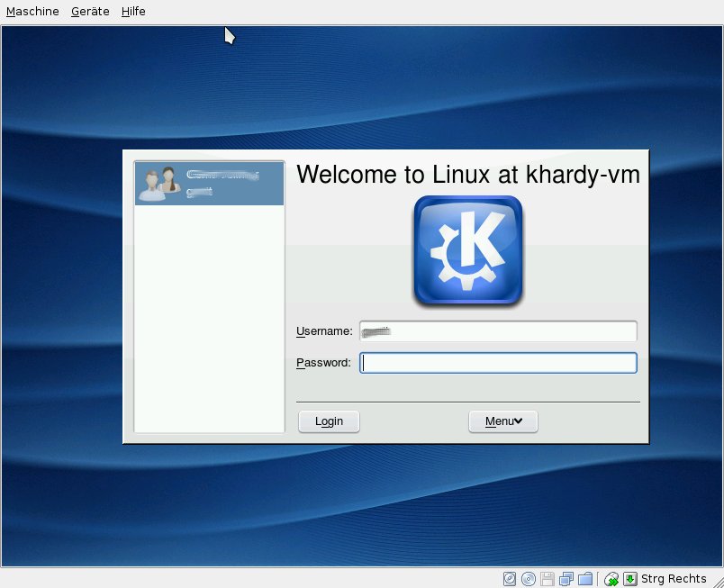This screenshot has width=724, height=588.
Task: Click into the Username text field
Action: [498, 331]
